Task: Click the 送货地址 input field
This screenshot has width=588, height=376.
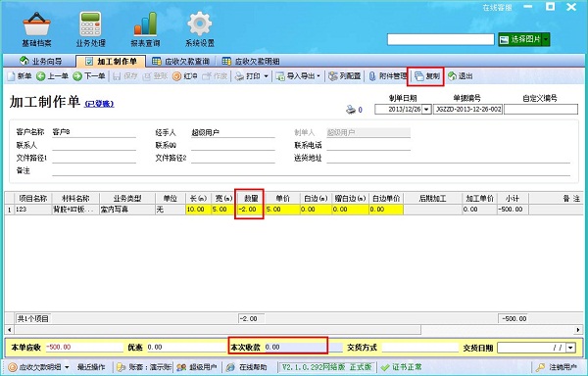Action: pos(448,158)
